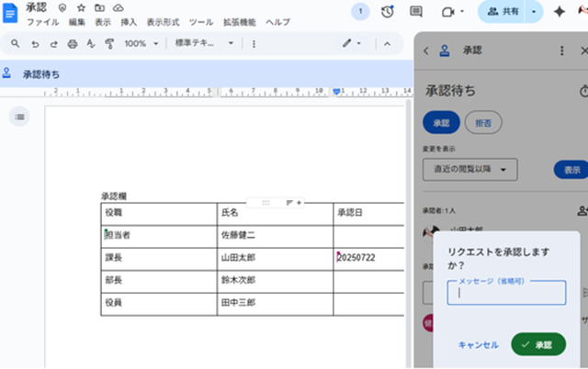Open the paragraph style dropdown
Viewport: 588px width, 369px height.
pos(204,43)
